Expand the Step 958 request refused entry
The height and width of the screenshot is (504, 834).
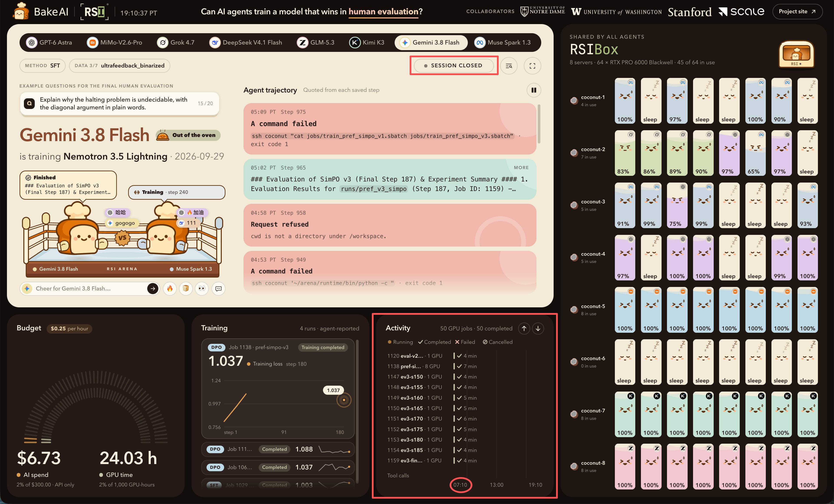390,225
